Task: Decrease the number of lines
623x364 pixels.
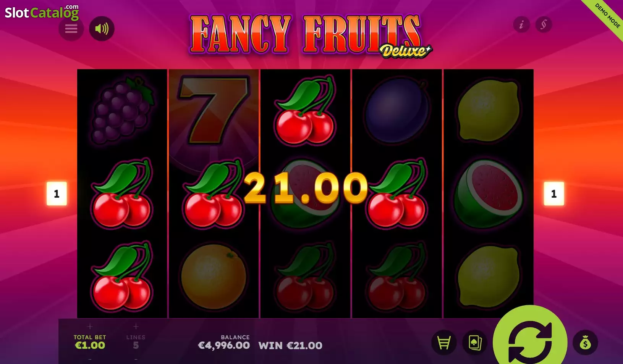Action: pyautogui.click(x=136, y=359)
